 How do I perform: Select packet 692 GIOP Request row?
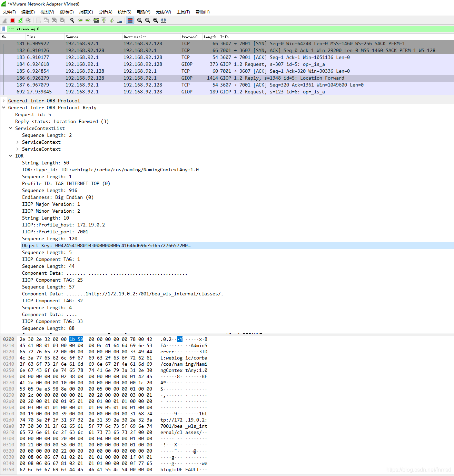[227, 92]
